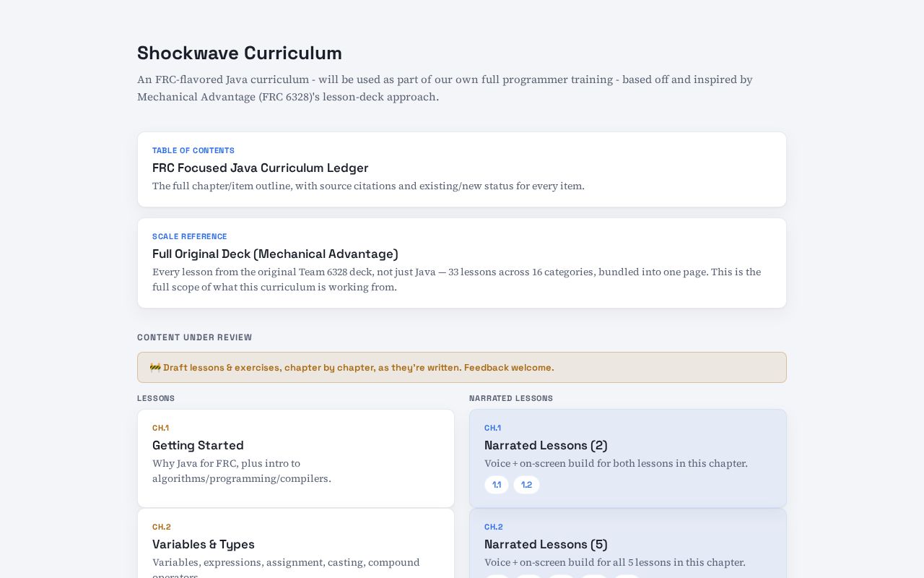Click the draft lessons feedback banner
The image size is (924, 578).
462,367
